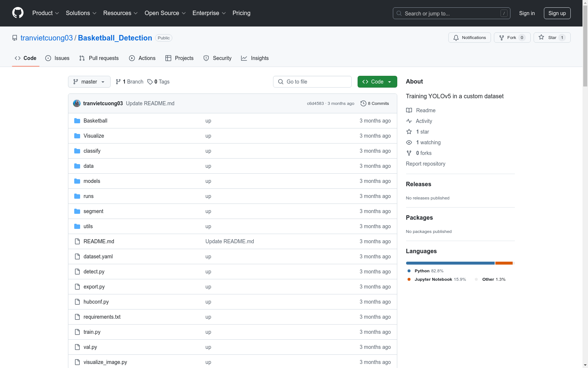This screenshot has height=368, width=588.
Task: Expand the Solutions menu
Action: click(81, 13)
